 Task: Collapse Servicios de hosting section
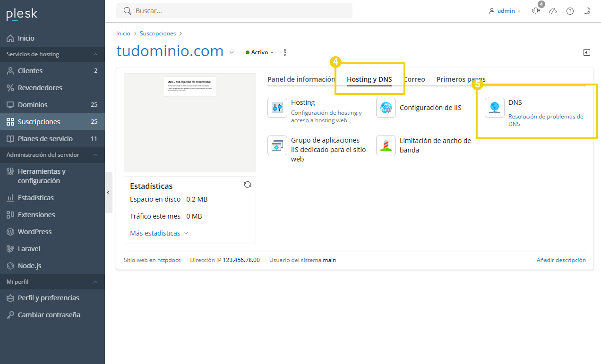(95, 54)
